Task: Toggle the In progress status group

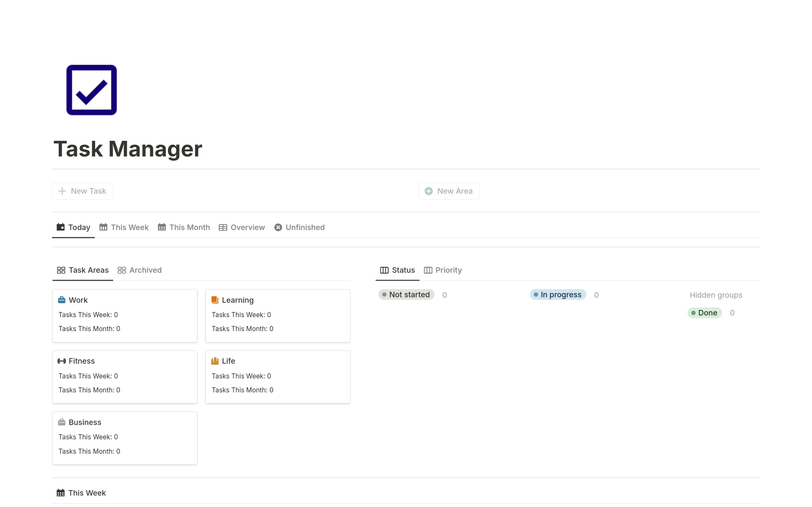Action: click(557, 294)
